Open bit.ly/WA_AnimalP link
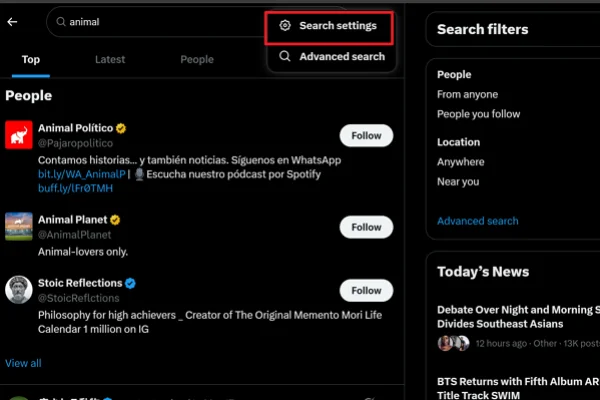The image size is (600, 400). 82,175
